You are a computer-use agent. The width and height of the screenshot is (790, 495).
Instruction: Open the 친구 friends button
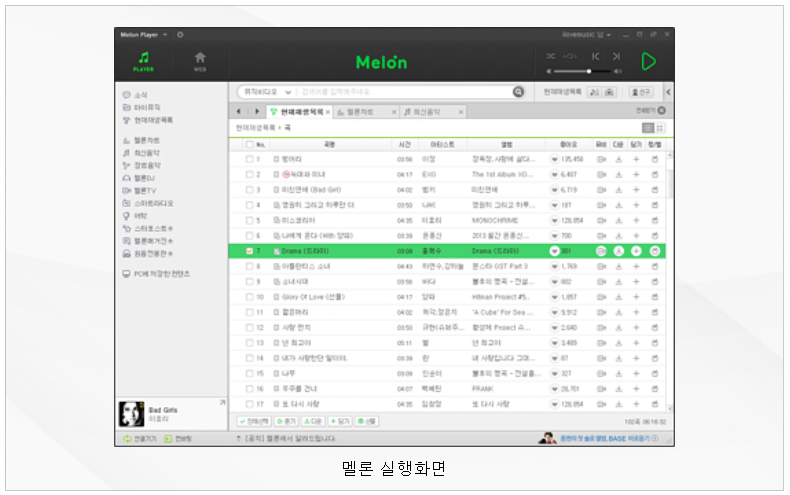pyautogui.click(x=641, y=92)
